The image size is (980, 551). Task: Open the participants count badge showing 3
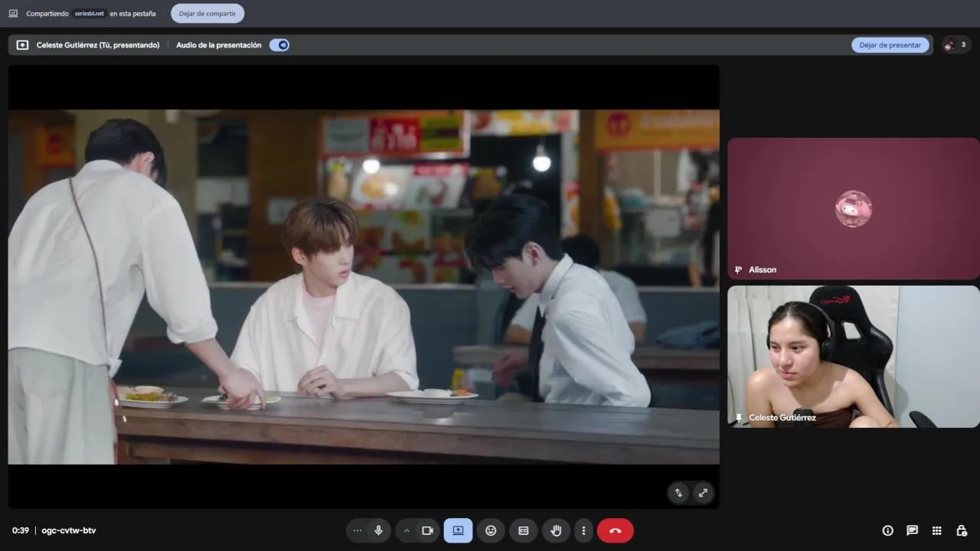pos(956,45)
